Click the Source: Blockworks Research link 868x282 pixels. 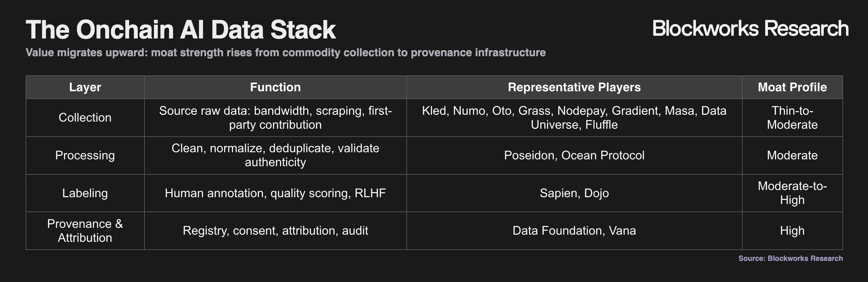tap(790, 258)
